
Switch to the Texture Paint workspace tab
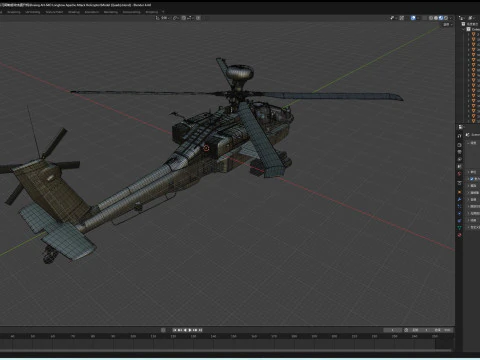pos(54,12)
